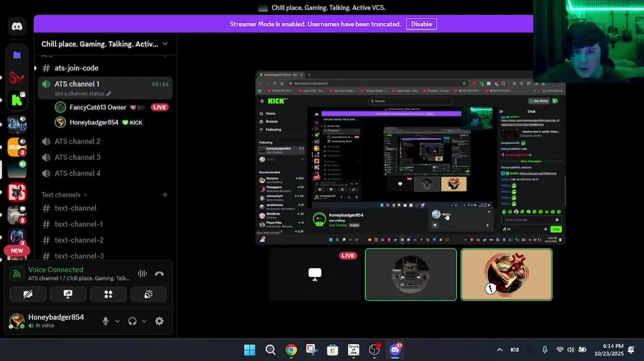Open Voice Connected details text
The height and width of the screenshot is (361, 644).
(56, 270)
